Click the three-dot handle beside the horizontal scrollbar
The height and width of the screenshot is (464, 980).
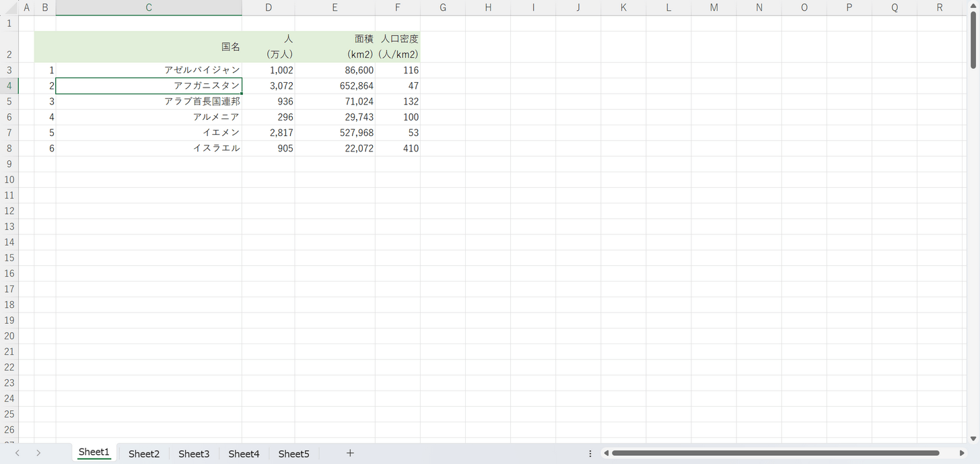(590, 453)
